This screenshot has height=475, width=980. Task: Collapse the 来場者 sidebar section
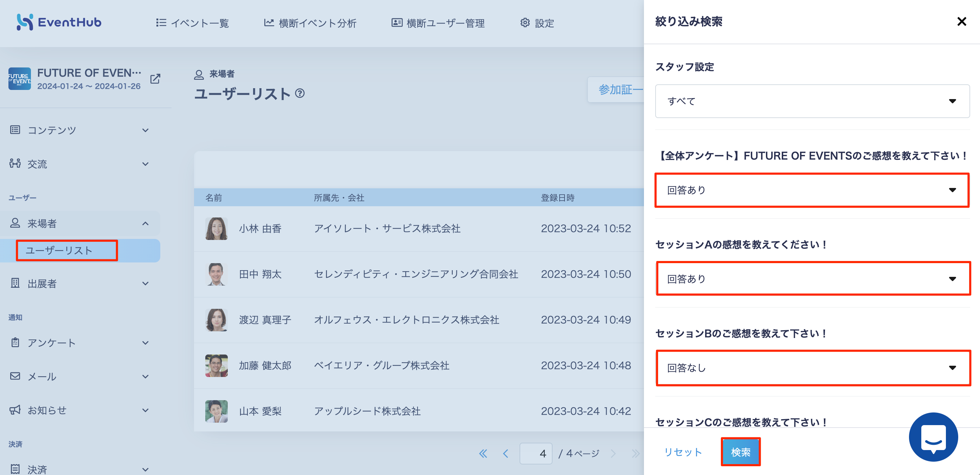pos(79,223)
